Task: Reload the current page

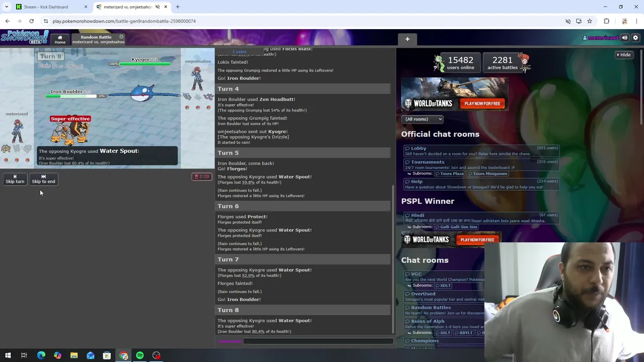Action: click(x=31, y=21)
